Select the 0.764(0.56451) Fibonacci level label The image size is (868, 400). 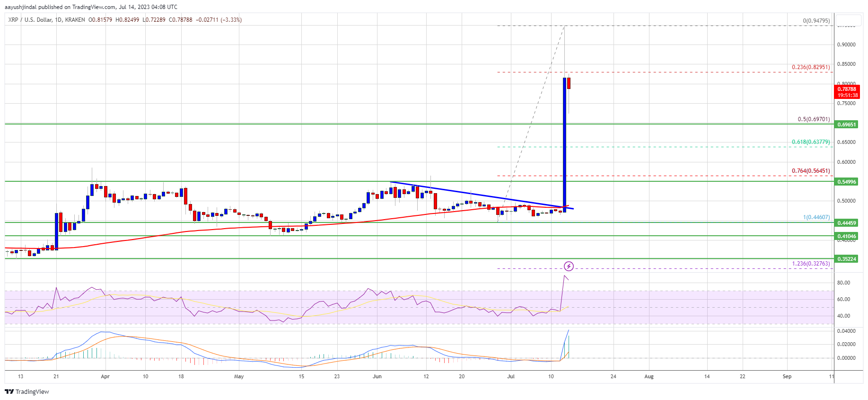pyautogui.click(x=810, y=171)
